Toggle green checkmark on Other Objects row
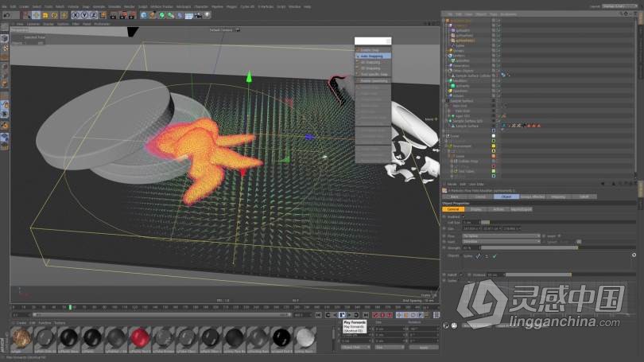Screen dimensions: 644x362 click(x=499, y=71)
